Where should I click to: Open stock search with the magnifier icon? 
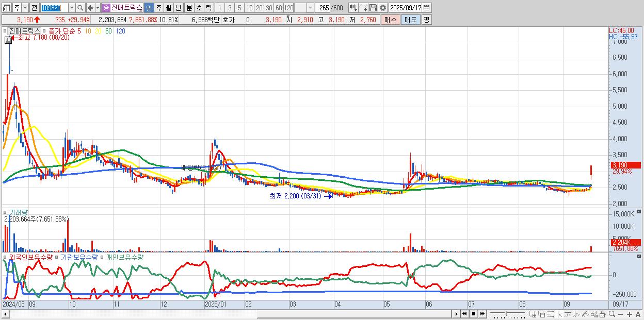pyautogui.click(x=80, y=8)
